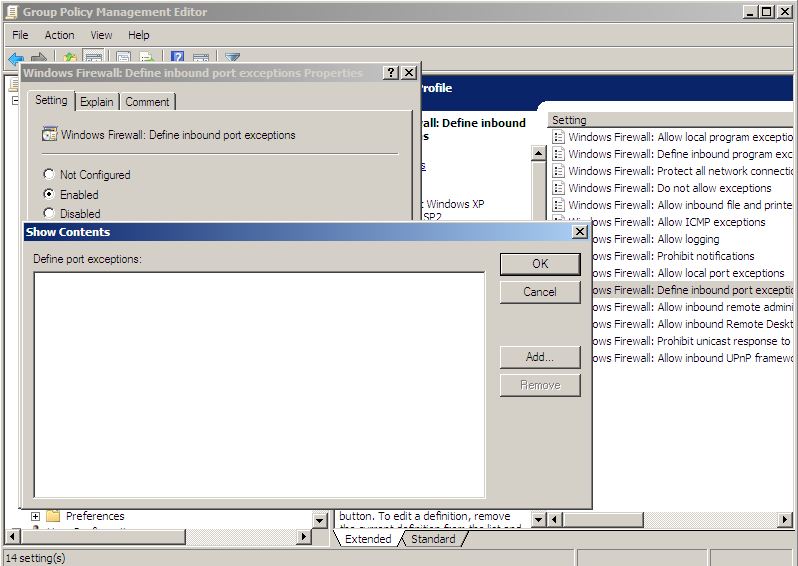
Task: Open the File menu
Action: [x=20, y=35]
